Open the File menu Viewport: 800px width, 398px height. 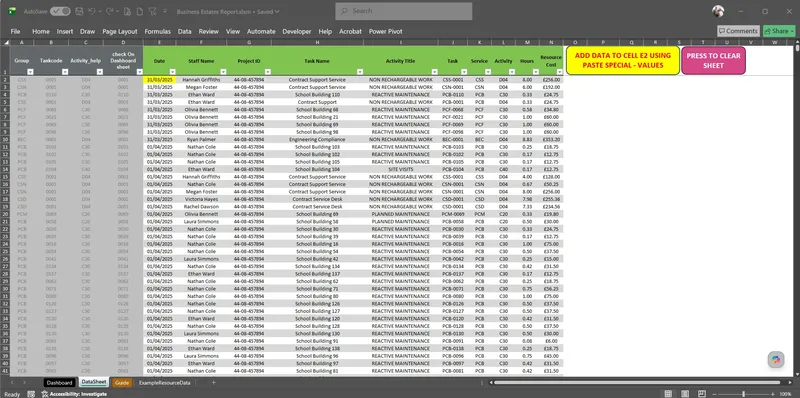coord(15,31)
